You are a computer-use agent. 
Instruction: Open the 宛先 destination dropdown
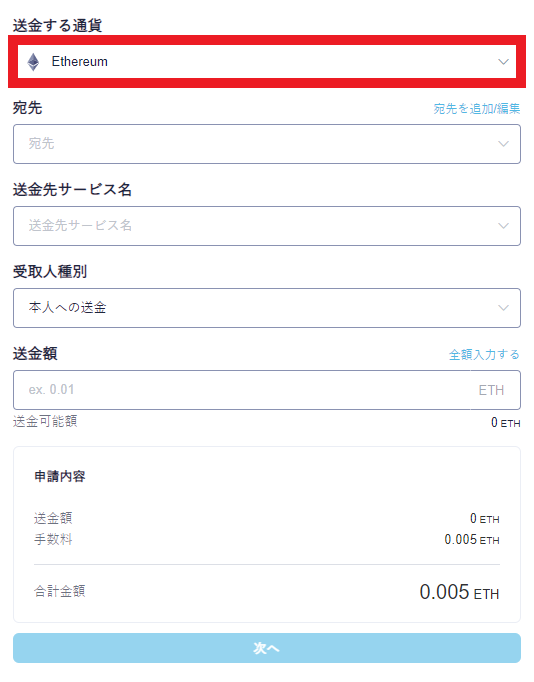[267, 144]
